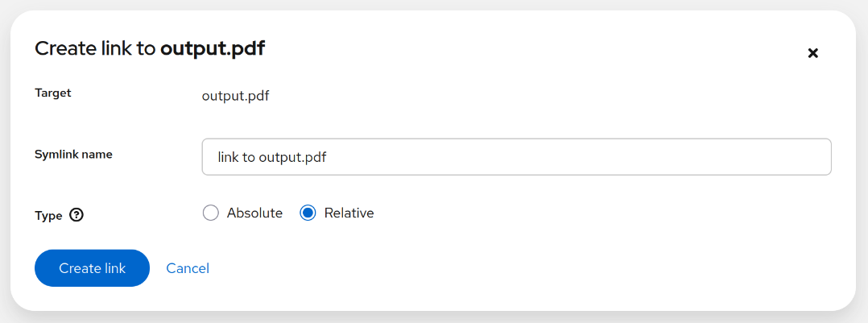Click the "Target" field label

[53, 93]
